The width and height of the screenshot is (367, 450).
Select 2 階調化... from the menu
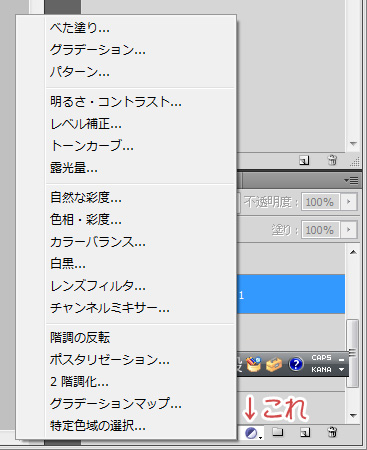tap(141, 382)
